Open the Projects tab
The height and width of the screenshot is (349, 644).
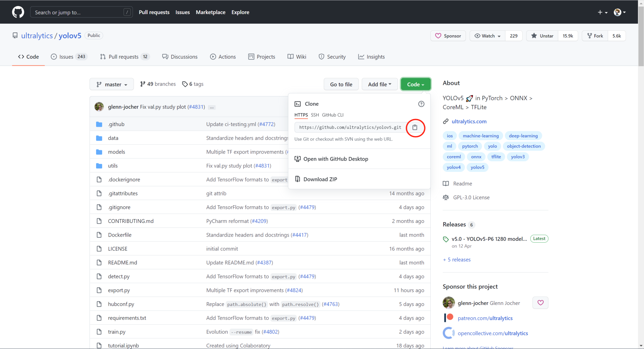(261, 57)
